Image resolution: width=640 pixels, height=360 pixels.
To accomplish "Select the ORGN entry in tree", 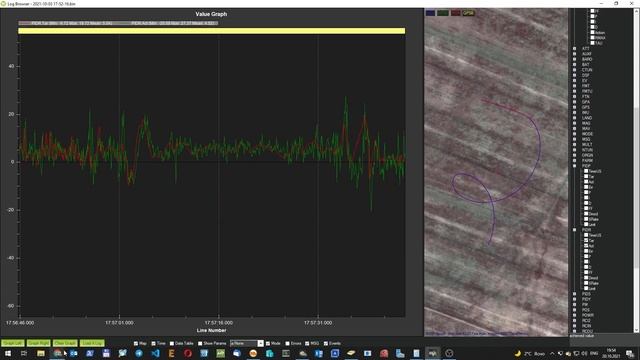I will click(x=587, y=155).
